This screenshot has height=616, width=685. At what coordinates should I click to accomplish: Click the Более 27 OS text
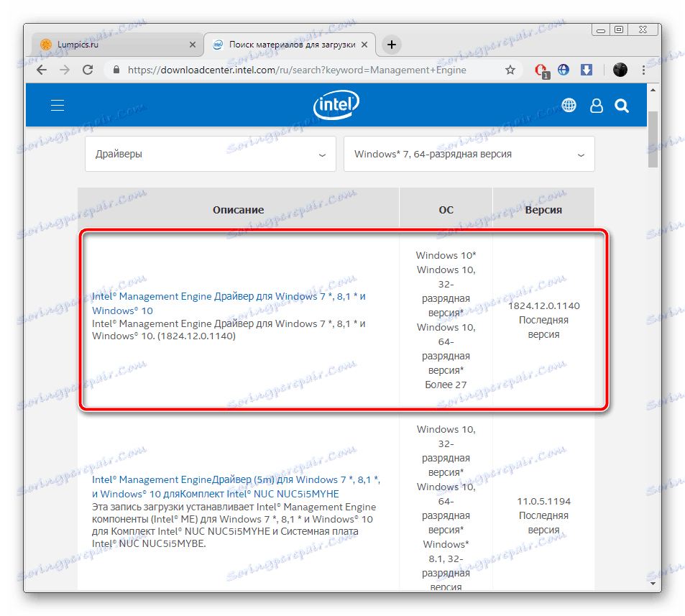[446, 385]
